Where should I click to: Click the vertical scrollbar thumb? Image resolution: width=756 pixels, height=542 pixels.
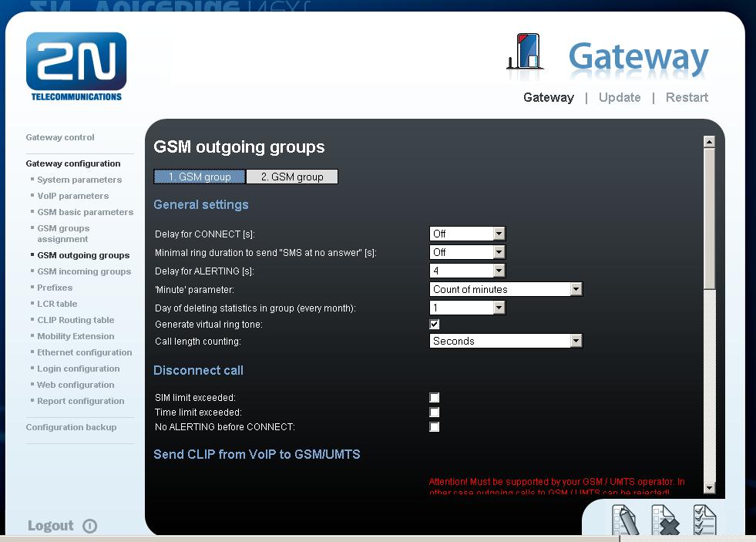[709, 219]
